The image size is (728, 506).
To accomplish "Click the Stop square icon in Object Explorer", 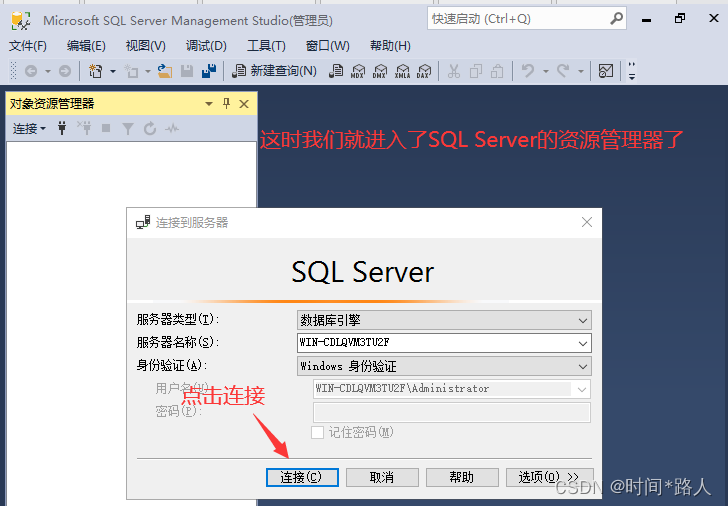I will [106, 128].
